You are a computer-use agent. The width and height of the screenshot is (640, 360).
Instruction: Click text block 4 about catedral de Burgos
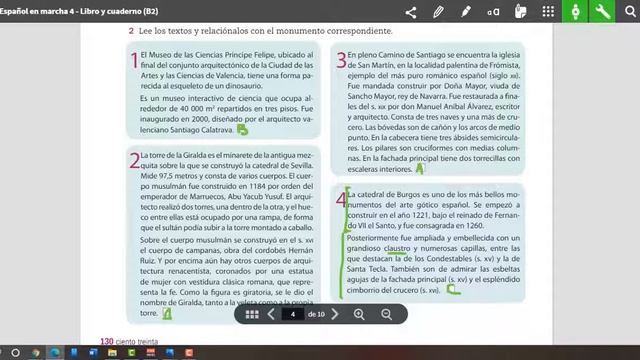[427, 243]
